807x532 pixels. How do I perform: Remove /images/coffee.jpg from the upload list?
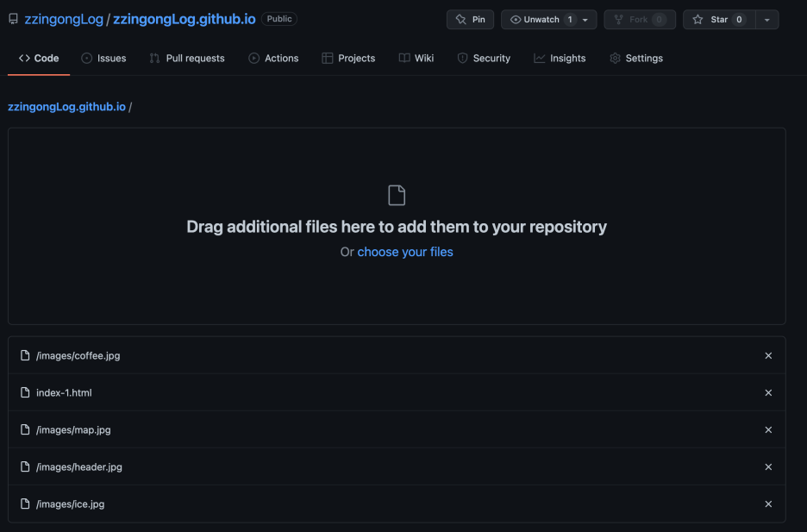(768, 355)
